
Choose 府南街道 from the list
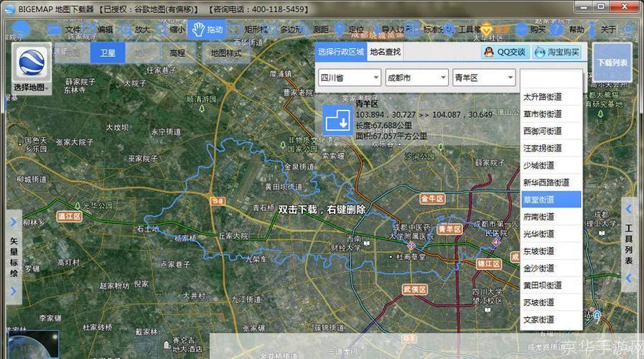point(551,217)
